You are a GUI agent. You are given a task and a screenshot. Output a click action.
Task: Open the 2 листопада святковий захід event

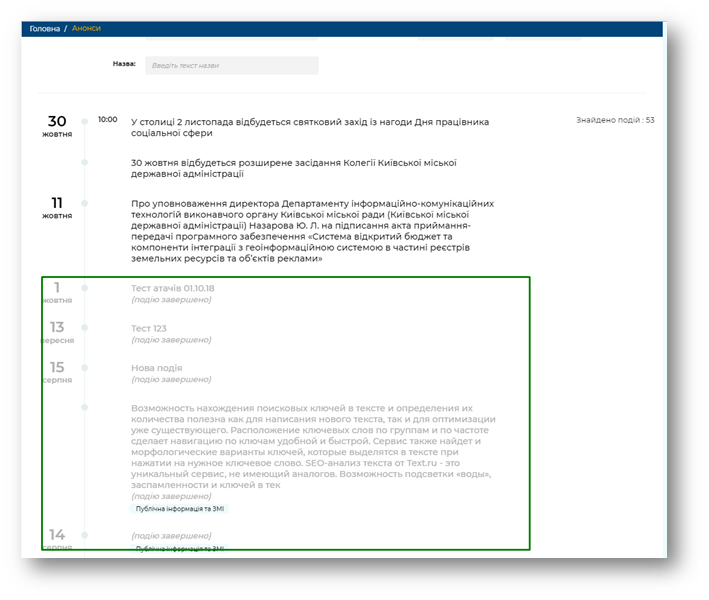[x=310, y=127]
